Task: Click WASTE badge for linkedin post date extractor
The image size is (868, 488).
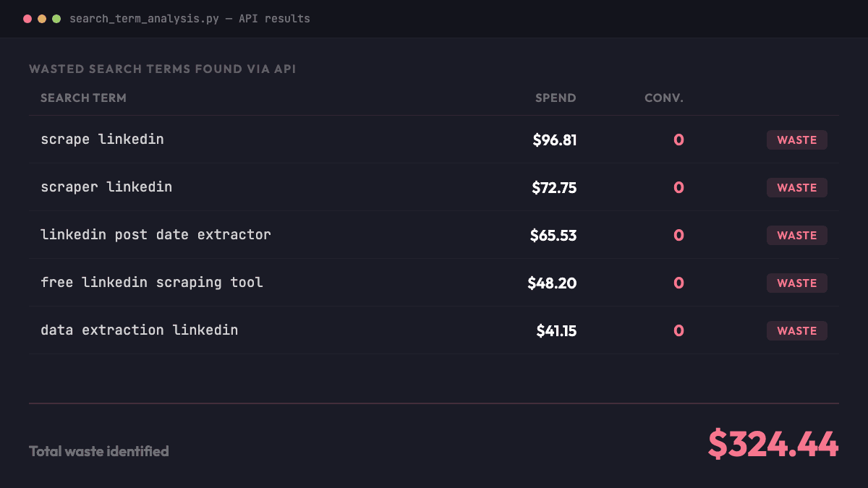Action: click(x=796, y=236)
